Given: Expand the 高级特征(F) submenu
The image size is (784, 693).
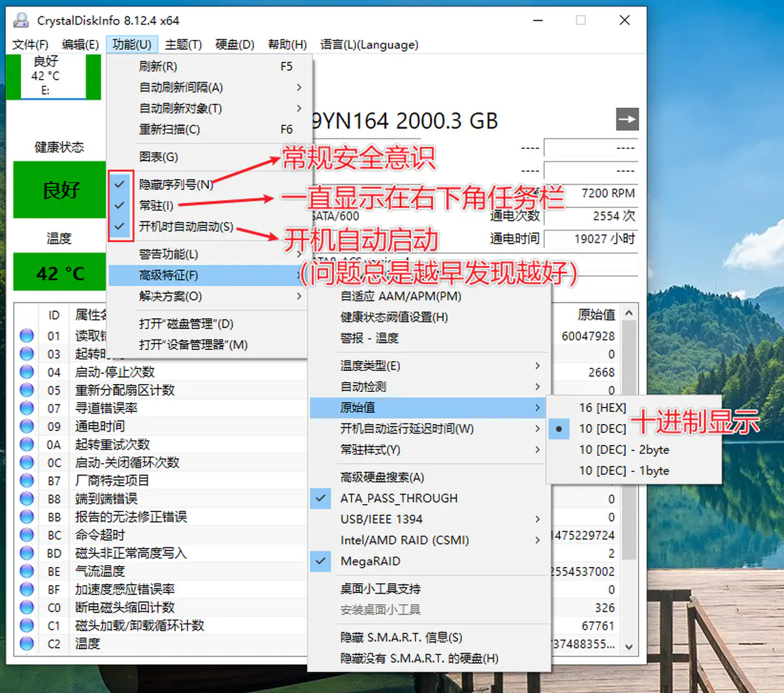Looking at the screenshot, I should 206,275.
